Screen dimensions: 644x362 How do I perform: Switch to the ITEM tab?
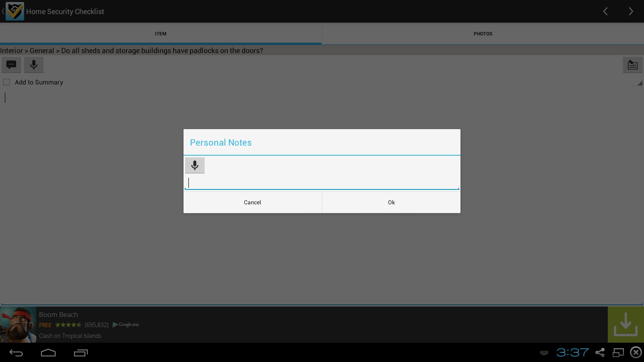coord(161,34)
